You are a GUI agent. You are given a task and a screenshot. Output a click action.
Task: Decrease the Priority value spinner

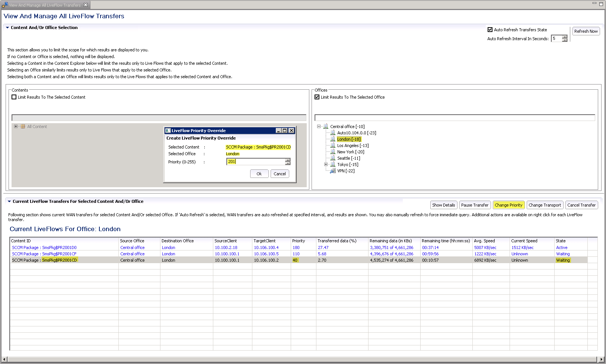coord(288,163)
